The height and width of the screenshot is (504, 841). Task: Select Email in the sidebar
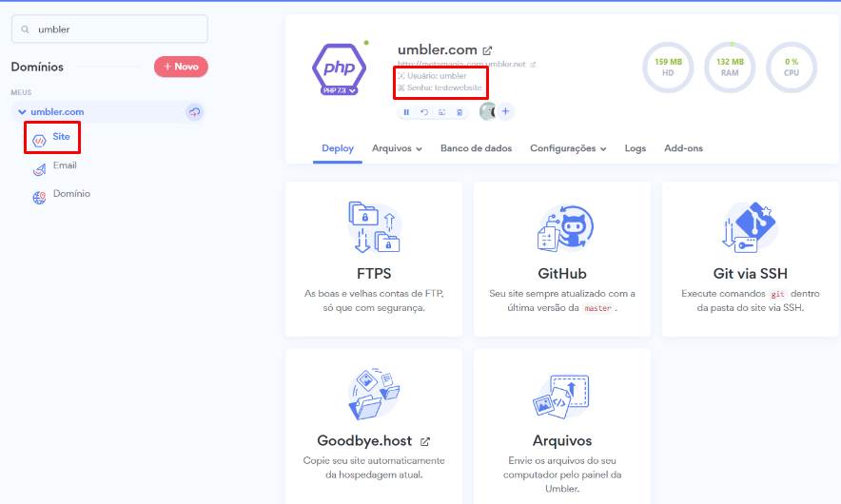tap(65, 165)
